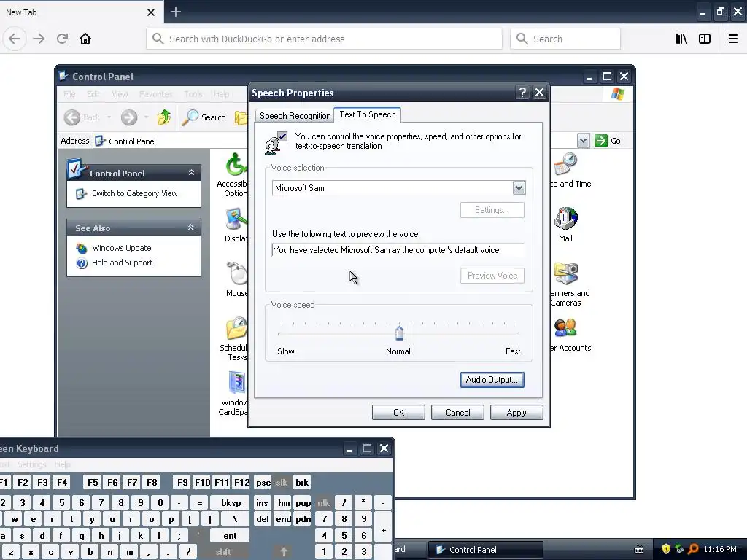Click Switch to Category View link
Screen dimensions: 747x560
[x=135, y=193]
